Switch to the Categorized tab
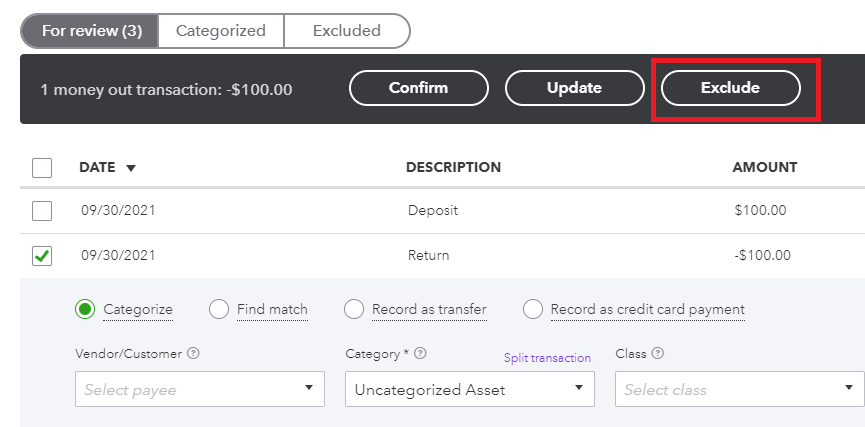 [221, 31]
